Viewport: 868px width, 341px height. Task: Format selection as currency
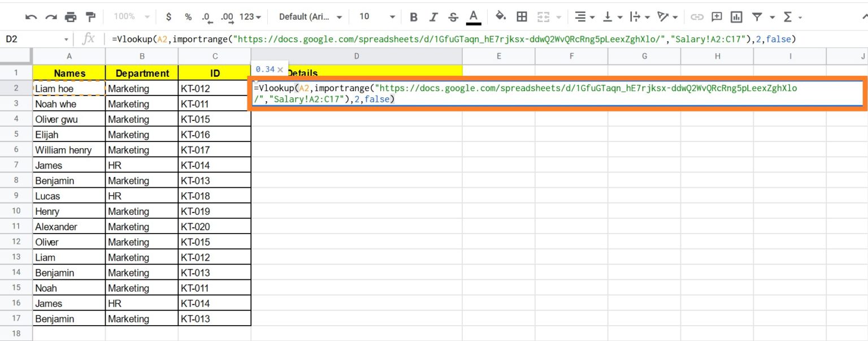coord(168,17)
